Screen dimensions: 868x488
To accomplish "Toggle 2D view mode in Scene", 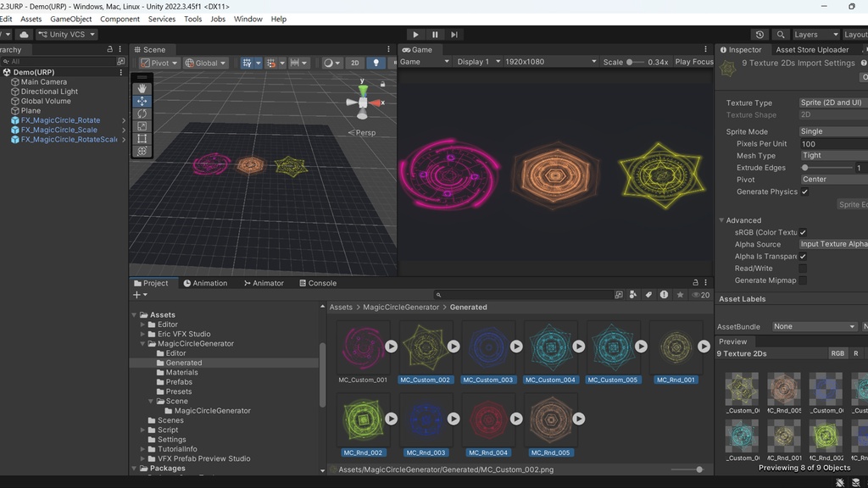I will [x=355, y=63].
